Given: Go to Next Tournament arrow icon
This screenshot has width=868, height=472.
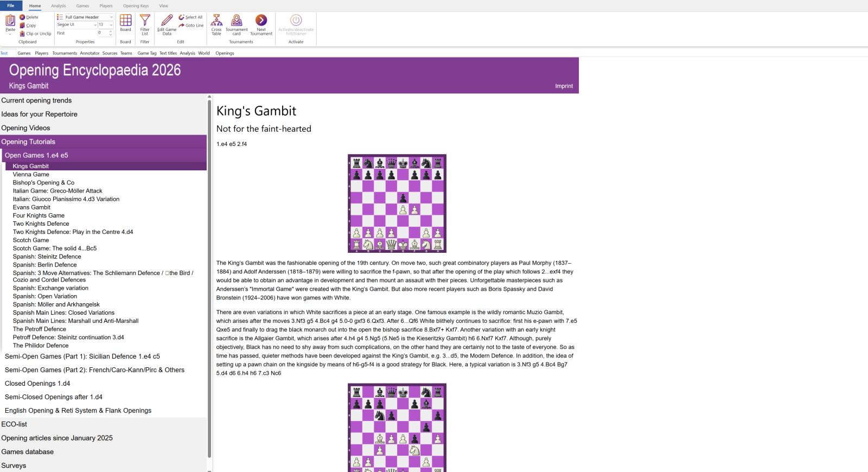Looking at the screenshot, I should tap(261, 22).
